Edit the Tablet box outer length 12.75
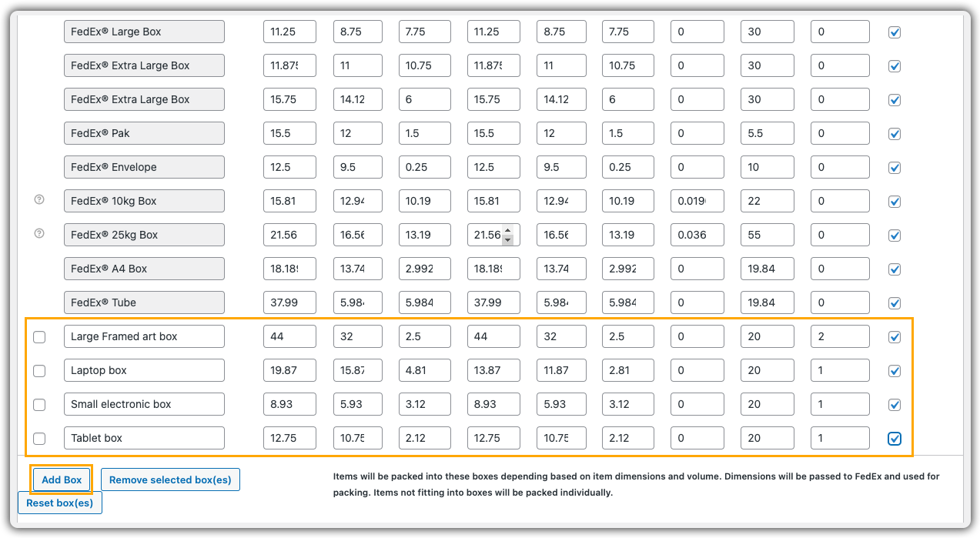 pos(289,438)
